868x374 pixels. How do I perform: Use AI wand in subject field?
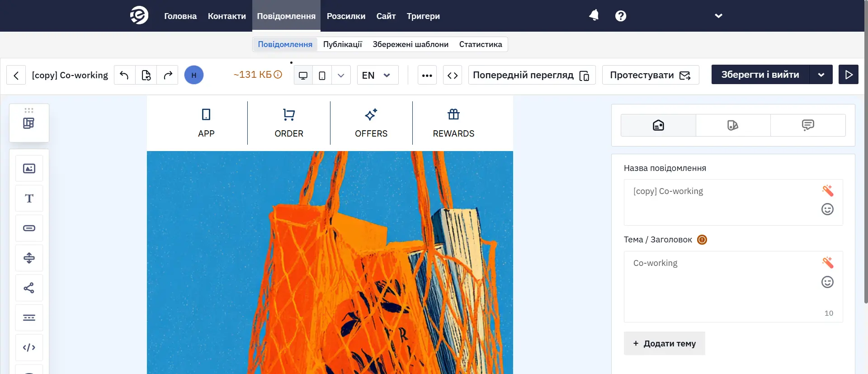827,262
